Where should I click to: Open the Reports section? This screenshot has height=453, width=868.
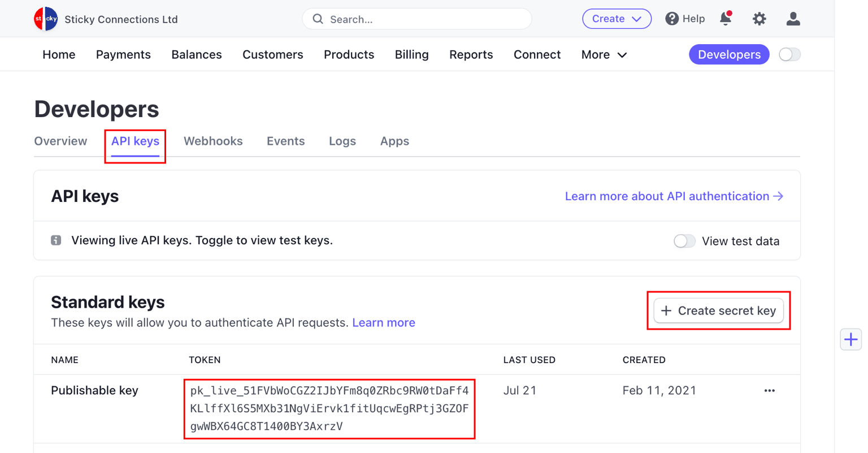point(471,55)
